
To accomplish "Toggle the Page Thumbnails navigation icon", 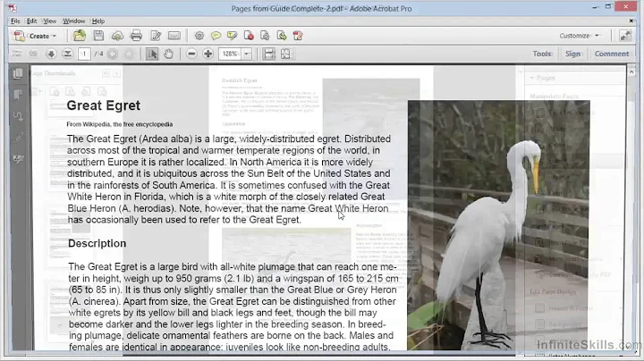I will [18, 73].
